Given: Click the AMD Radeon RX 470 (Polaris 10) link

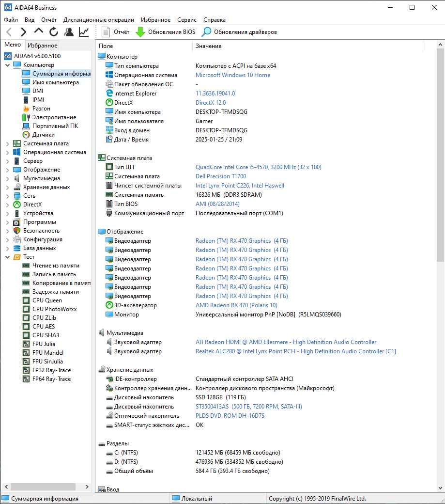Looking at the screenshot, I should tap(236, 305).
